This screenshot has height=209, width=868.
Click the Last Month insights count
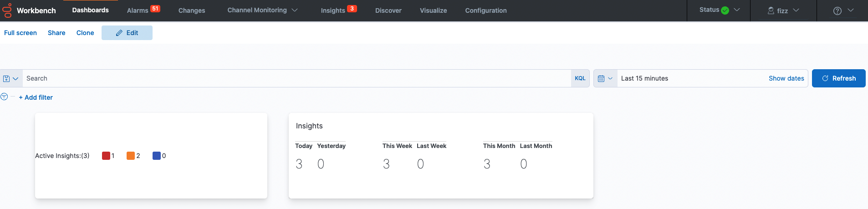(x=524, y=164)
